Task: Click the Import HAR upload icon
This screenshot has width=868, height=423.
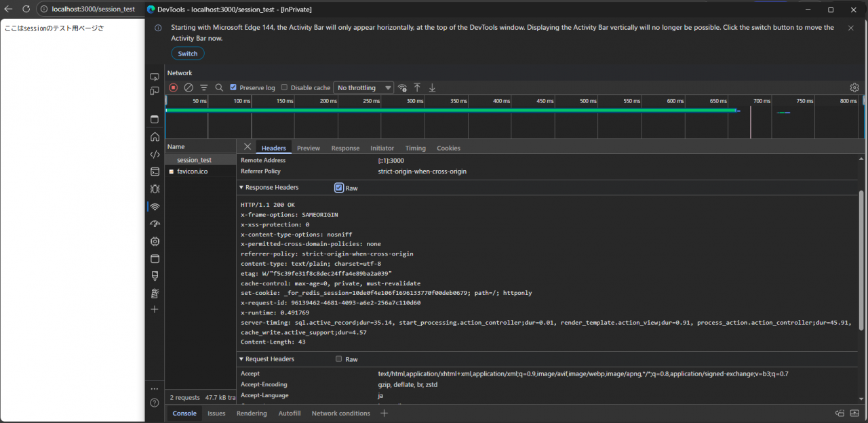Action: click(x=417, y=87)
